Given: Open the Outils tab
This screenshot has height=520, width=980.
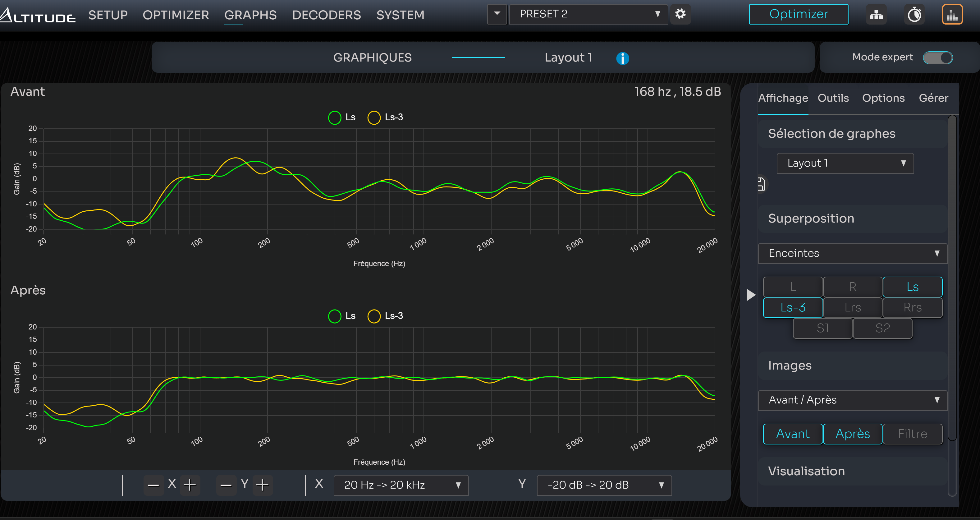Looking at the screenshot, I should coord(833,98).
